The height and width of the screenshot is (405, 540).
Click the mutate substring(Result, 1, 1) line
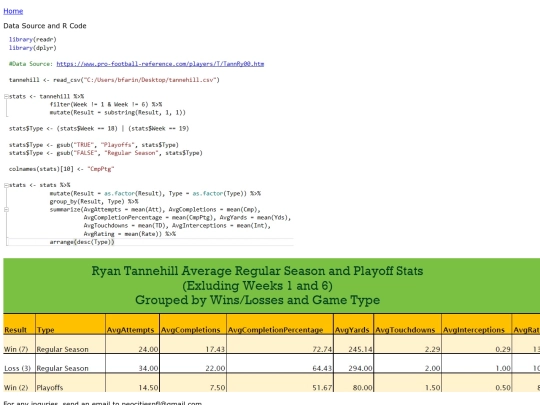point(117,113)
